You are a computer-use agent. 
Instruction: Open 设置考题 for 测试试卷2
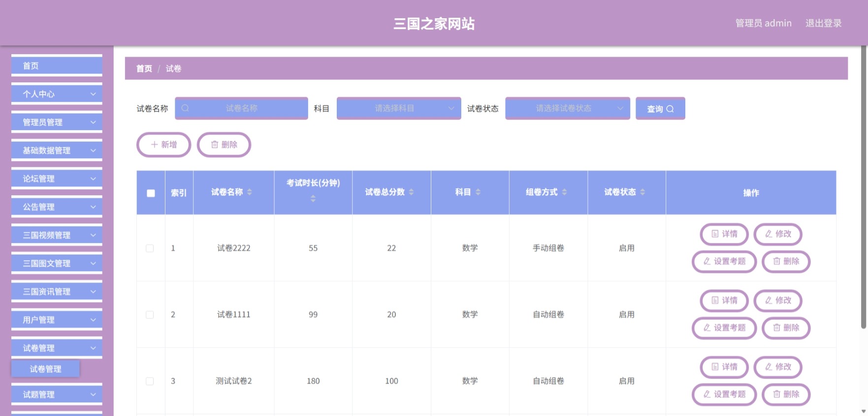(724, 395)
